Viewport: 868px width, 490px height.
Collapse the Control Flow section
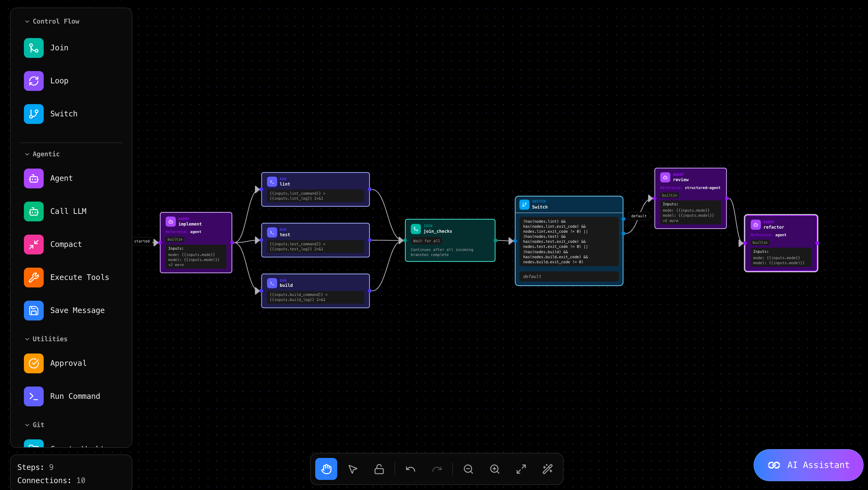tap(52, 21)
